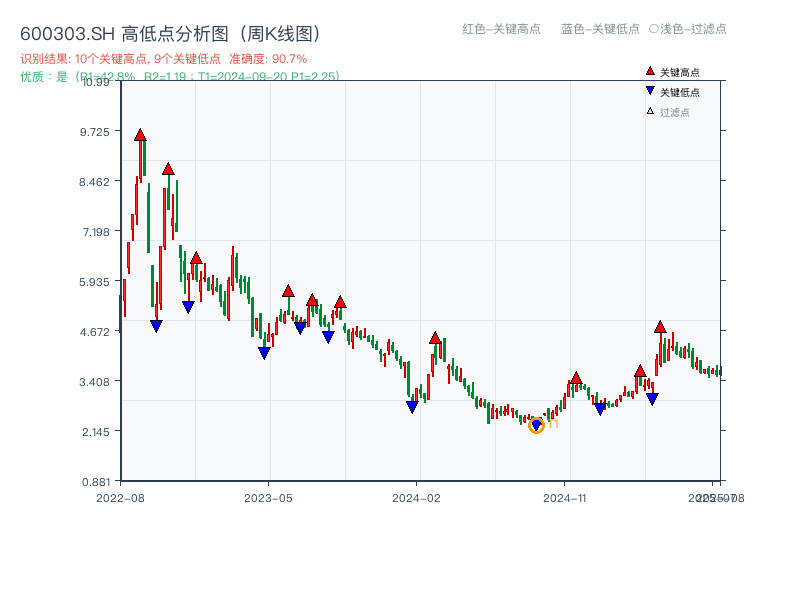The width and height of the screenshot is (800, 600).
Task: Click the circled T1 point on the chart
Action: coord(536,425)
